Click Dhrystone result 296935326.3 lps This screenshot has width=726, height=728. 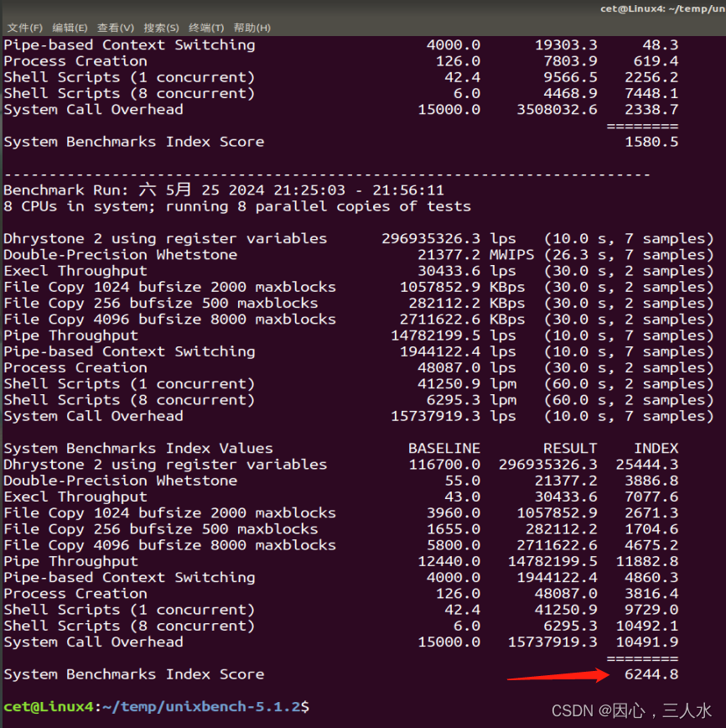[x=449, y=238]
